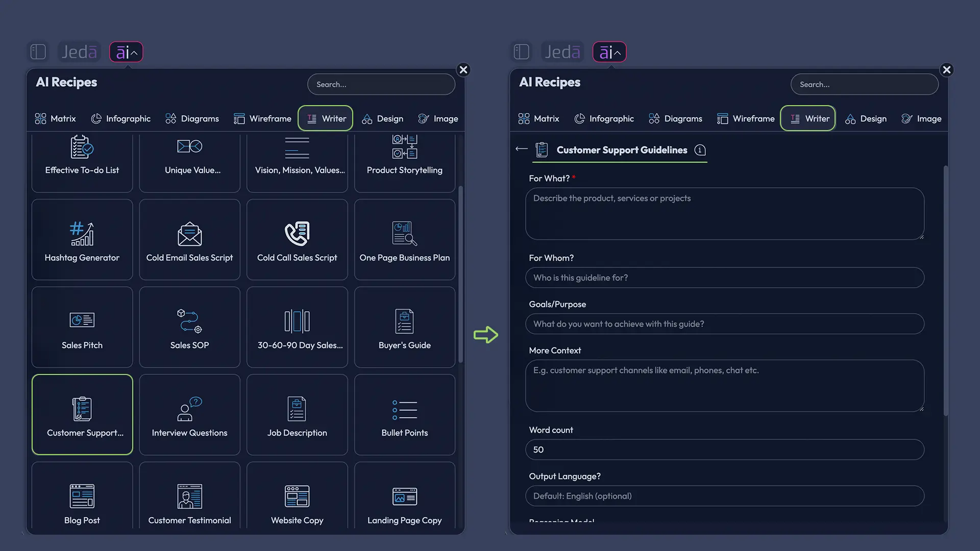The image size is (980, 551).
Task: Switch to Matrix tab in right panel
Action: [538, 118]
